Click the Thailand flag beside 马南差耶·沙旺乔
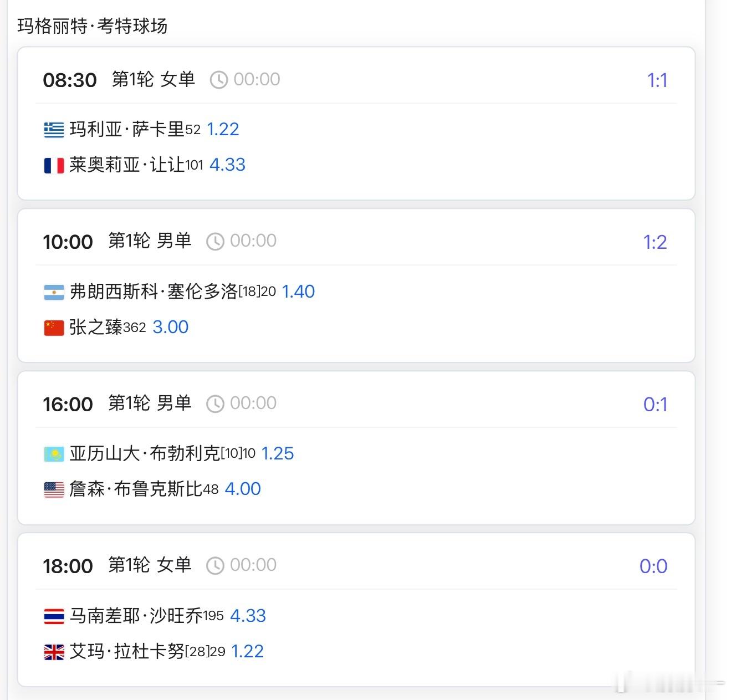The width and height of the screenshot is (731, 700). [x=54, y=616]
